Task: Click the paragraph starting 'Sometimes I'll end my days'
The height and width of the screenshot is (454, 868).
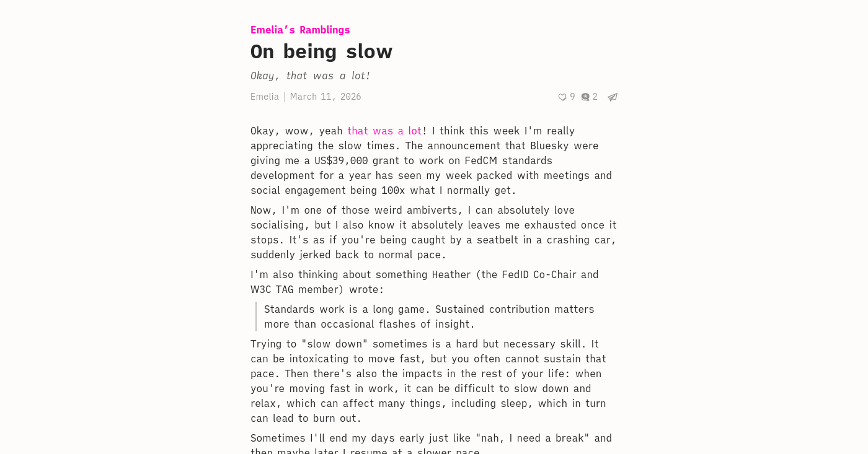Action: (431, 445)
